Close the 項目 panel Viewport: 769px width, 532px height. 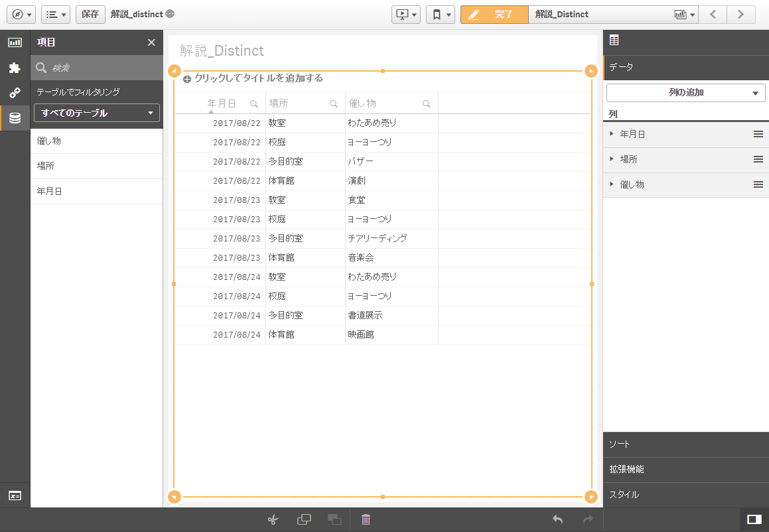pos(151,42)
